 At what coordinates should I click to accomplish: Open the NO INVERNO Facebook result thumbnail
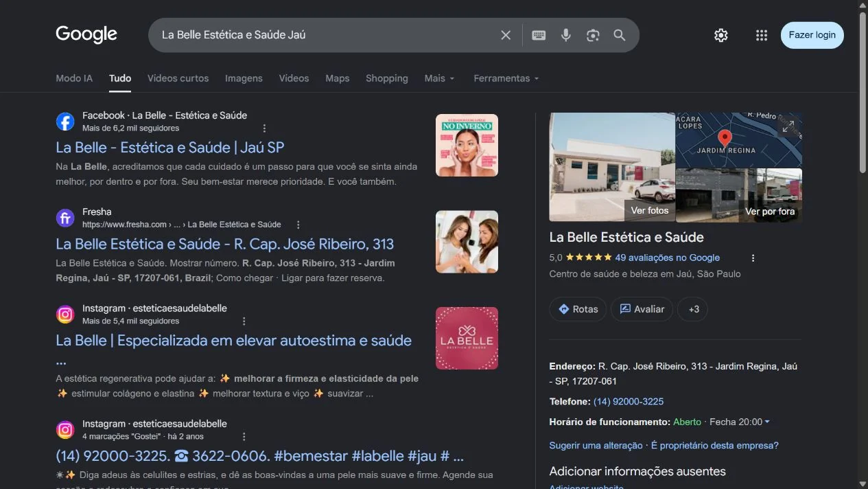click(467, 145)
